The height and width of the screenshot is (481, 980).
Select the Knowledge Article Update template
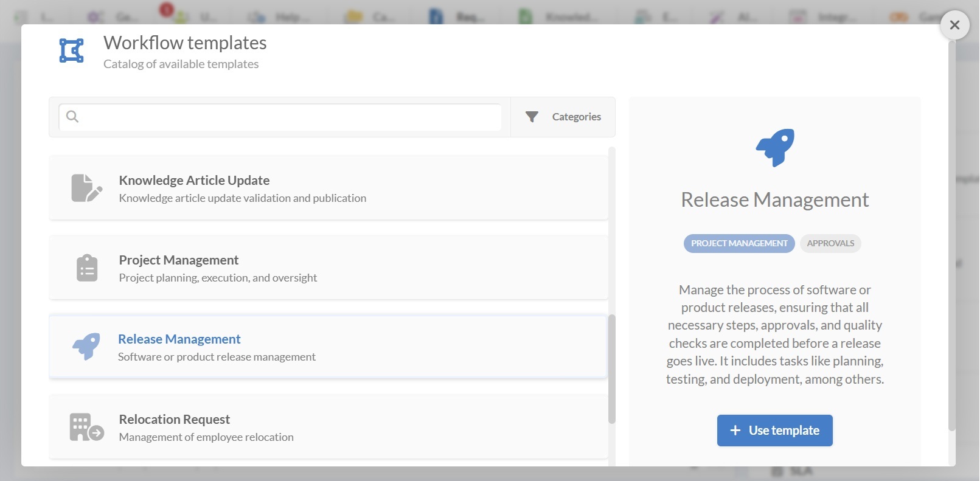[x=328, y=188]
